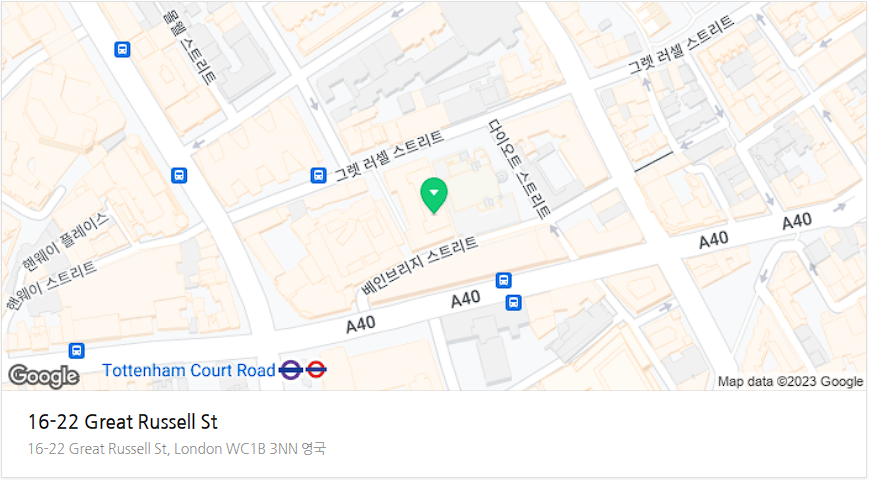The width and height of the screenshot is (872, 480).
Task: Open the Tottenham Court Road station label
Action: click(189, 370)
